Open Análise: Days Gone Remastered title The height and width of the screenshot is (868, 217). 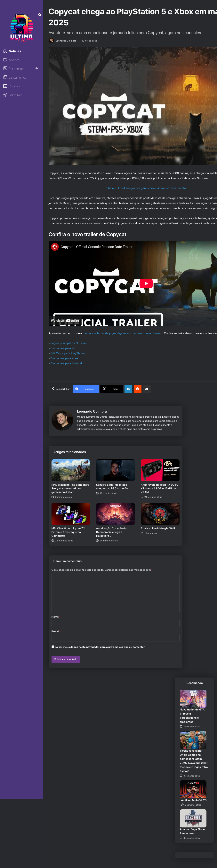(192, 831)
